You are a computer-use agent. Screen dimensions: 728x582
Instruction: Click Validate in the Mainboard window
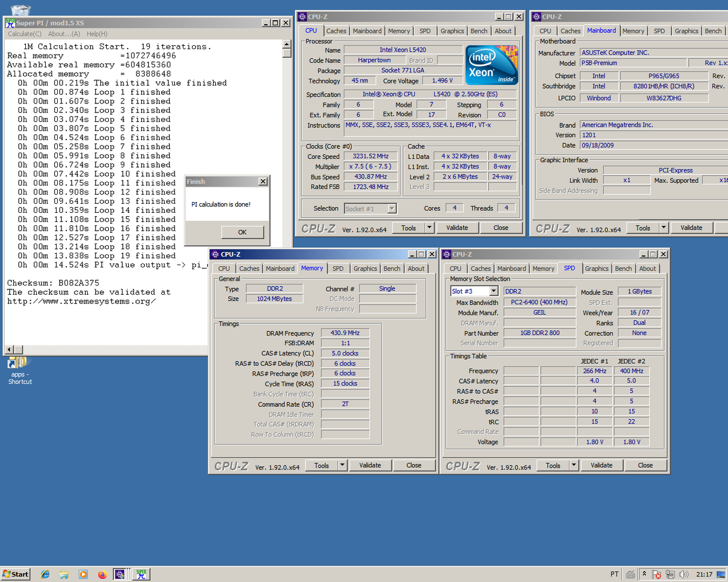pos(691,228)
